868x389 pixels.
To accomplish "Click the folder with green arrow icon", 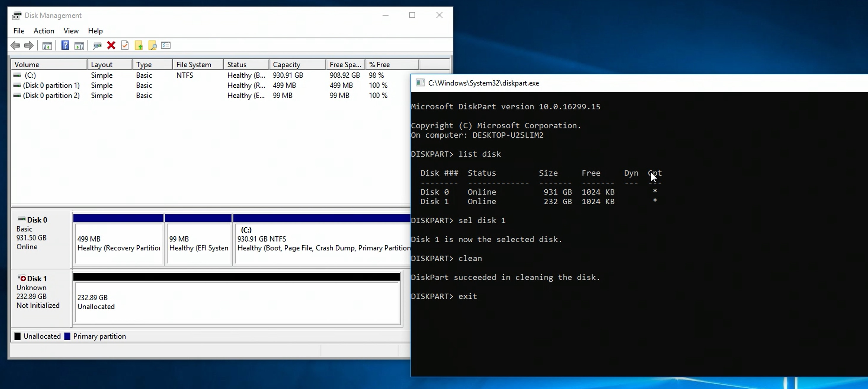I will tap(139, 46).
